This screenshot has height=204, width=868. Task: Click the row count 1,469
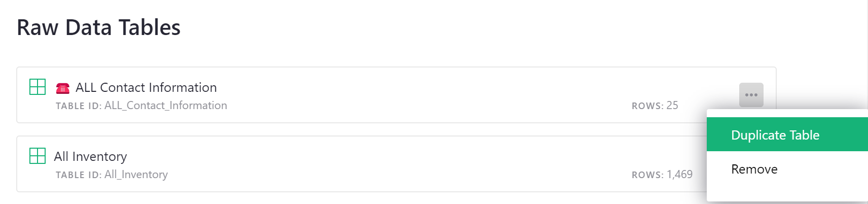[679, 175]
